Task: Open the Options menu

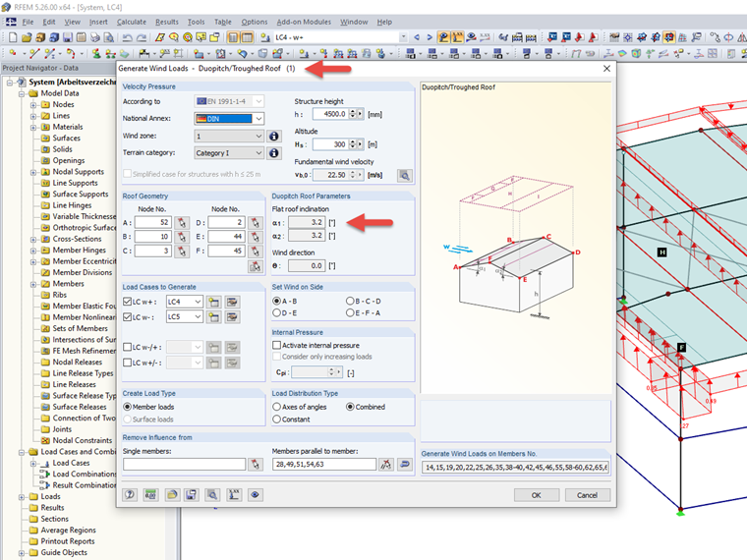Action: pyautogui.click(x=255, y=22)
